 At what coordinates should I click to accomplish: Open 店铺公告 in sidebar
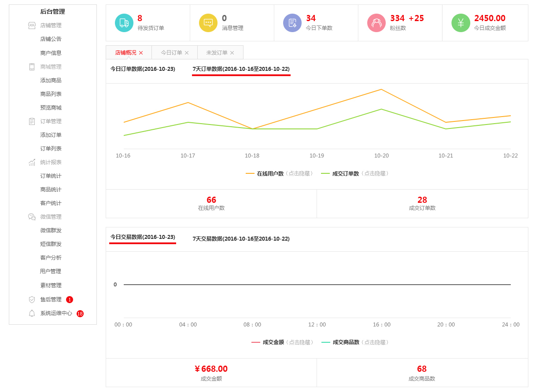tap(51, 39)
